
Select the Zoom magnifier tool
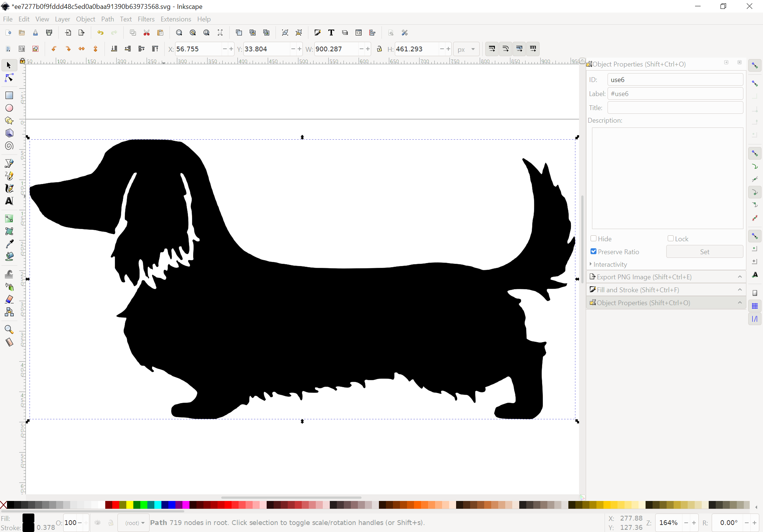point(9,329)
